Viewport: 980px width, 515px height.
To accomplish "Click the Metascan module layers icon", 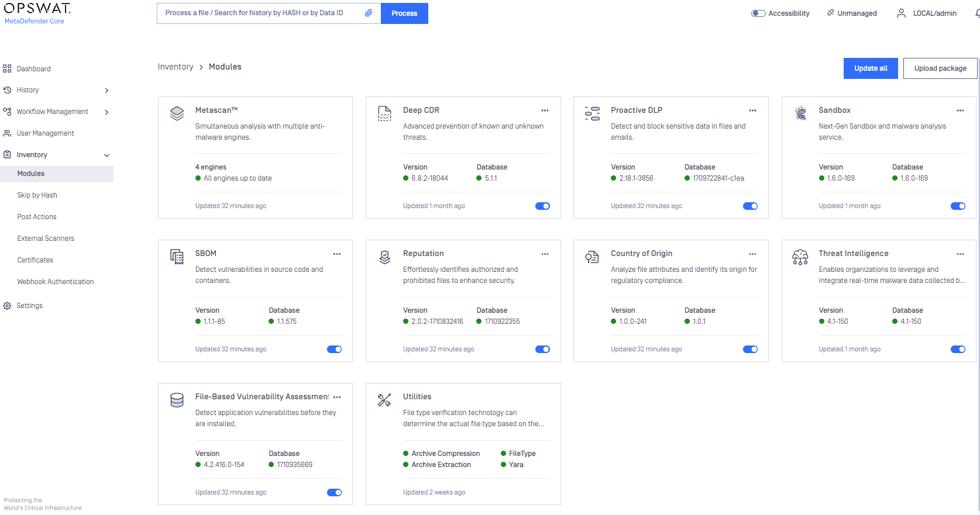I will point(177,113).
